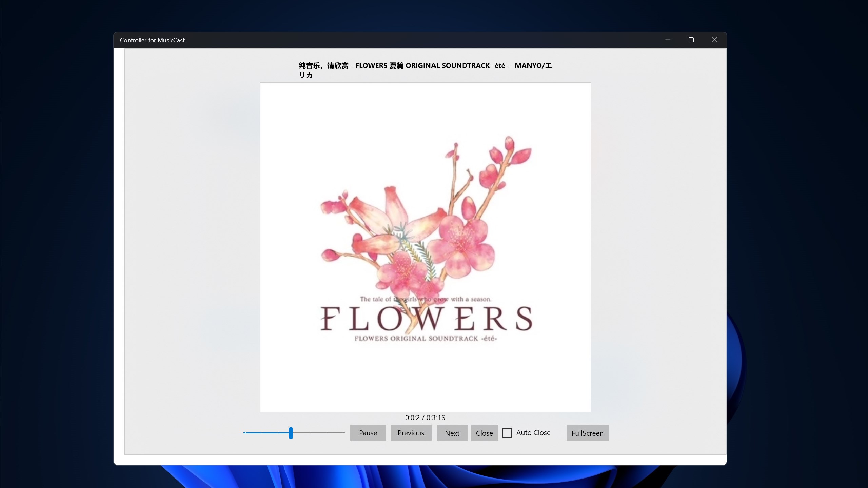This screenshot has height=488, width=868.
Task: Pause the current track
Action: pyautogui.click(x=368, y=433)
